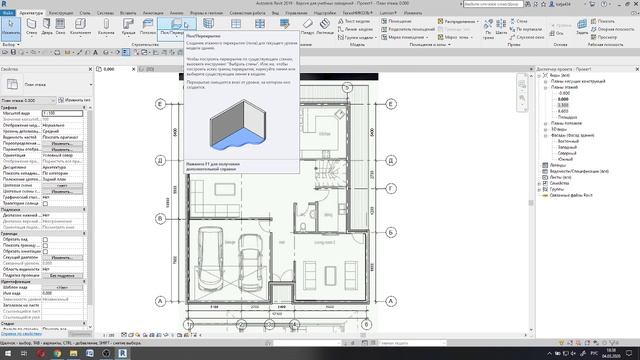The height and width of the screenshot is (360, 640).
Task: Select the Component (Компонент) tool
Action: (80, 27)
